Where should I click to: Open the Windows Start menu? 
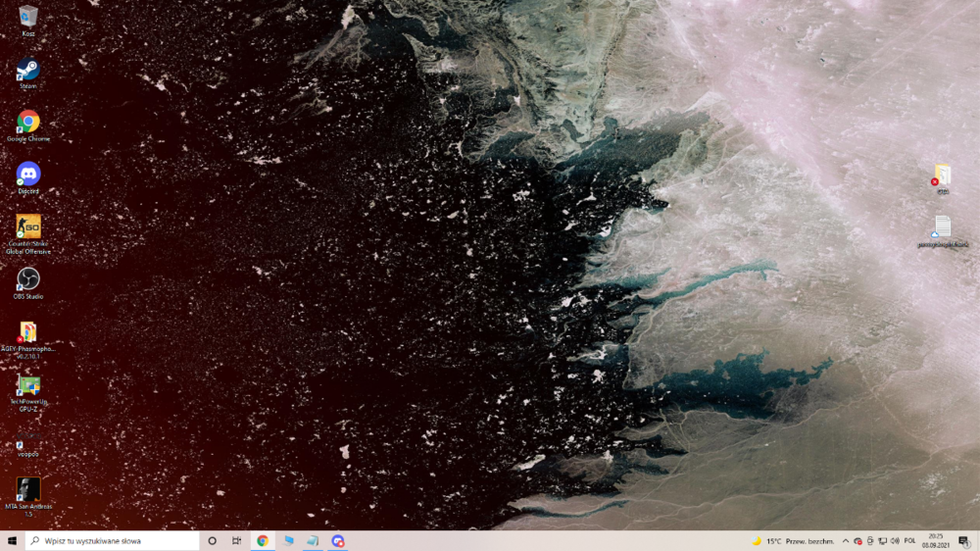click(x=12, y=541)
